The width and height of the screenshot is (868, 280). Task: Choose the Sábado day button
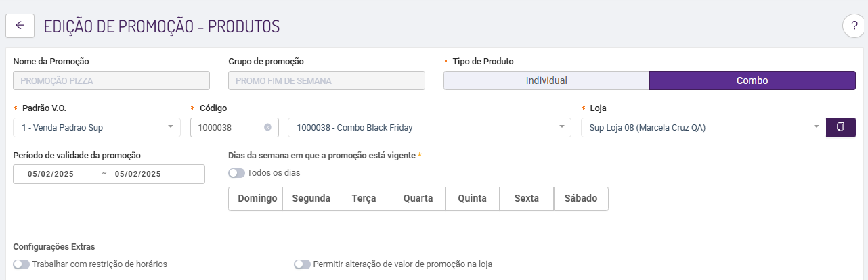581,199
